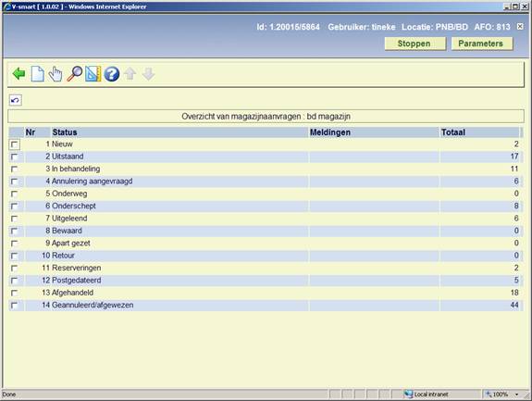
Task: Enable checkbox for Postgedateerd row
Action: pyautogui.click(x=14, y=281)
